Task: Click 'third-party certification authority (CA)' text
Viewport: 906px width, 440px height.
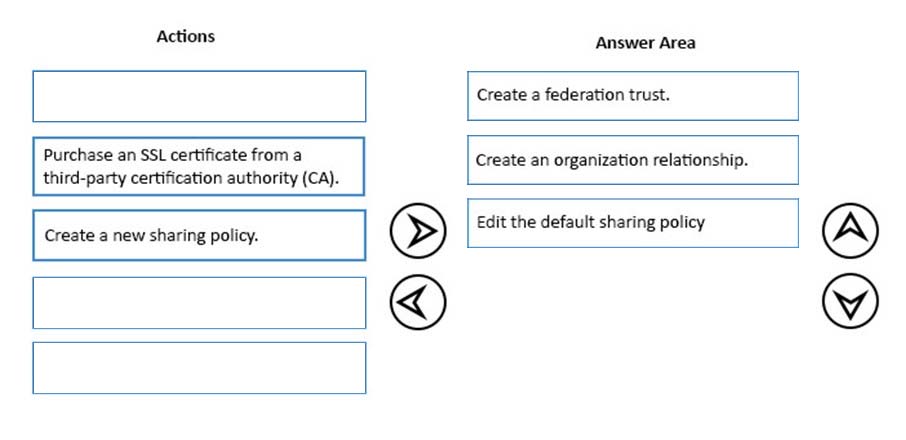Action: (191, 178)
